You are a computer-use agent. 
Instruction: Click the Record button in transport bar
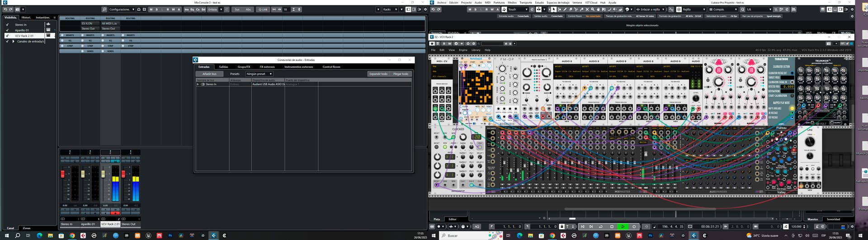(634, 226)
